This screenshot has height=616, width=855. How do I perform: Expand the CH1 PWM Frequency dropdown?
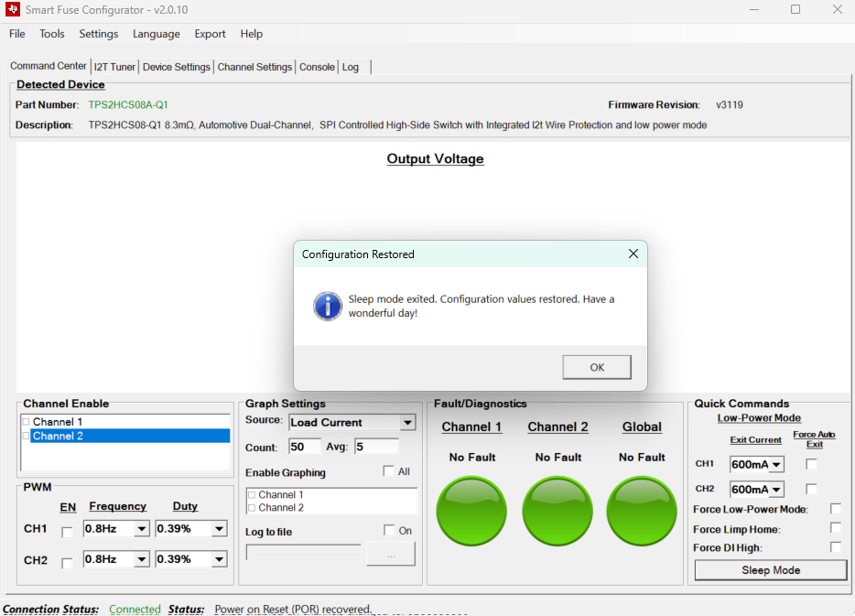click(x=141, y=529)
